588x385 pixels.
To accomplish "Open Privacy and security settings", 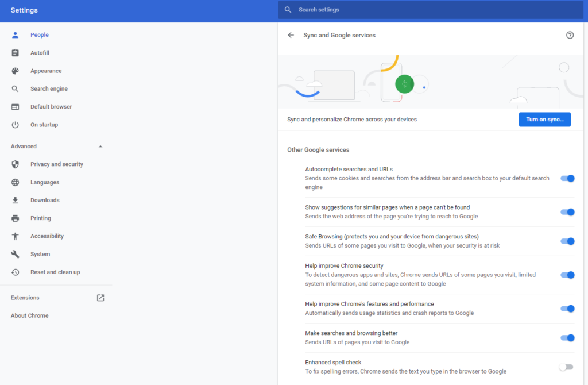I will click(x=56, y=164).
